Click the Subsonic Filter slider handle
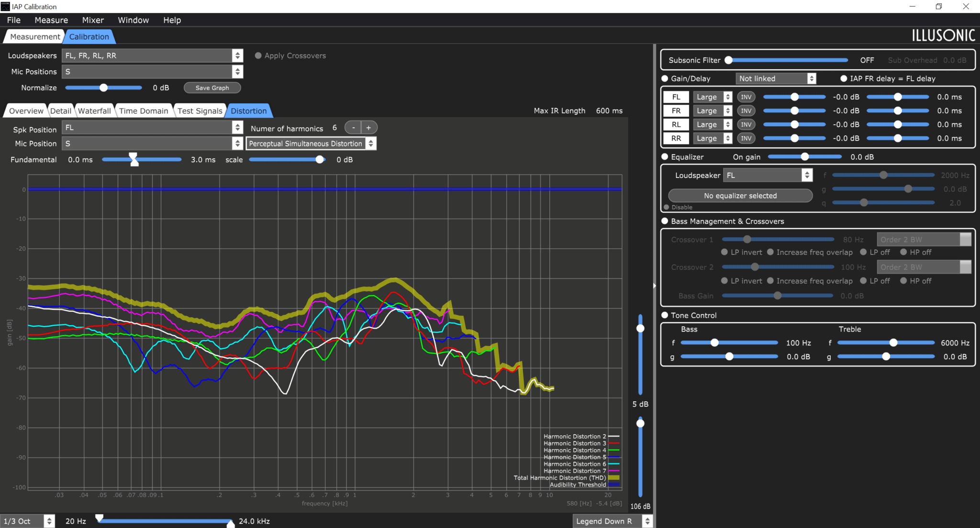This screenshot has height=528, width=980. pyautogui.click(x=728, y=60)
